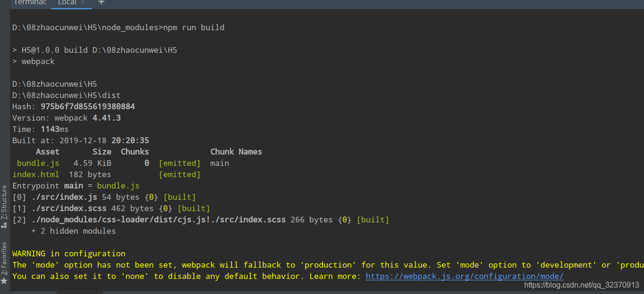The width and height of the screenshot is (644, 294).
Task: Click the 'Entrypoint main' line
Action: (x=76, y=186)
